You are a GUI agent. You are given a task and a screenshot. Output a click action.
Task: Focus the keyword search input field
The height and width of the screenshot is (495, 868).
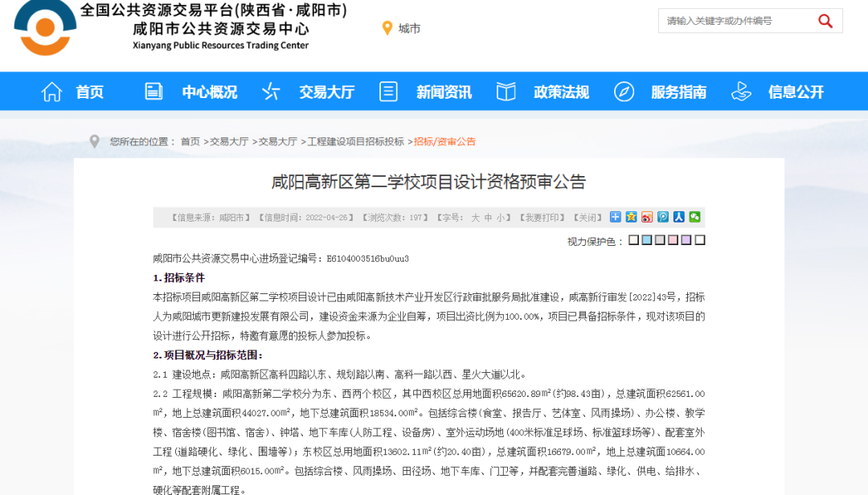click(x=735, y=21)
